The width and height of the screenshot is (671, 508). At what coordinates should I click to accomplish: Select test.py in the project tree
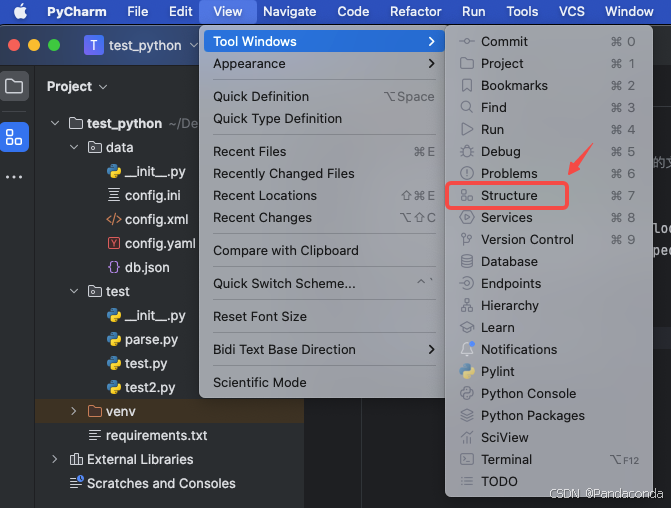[145, 363]
